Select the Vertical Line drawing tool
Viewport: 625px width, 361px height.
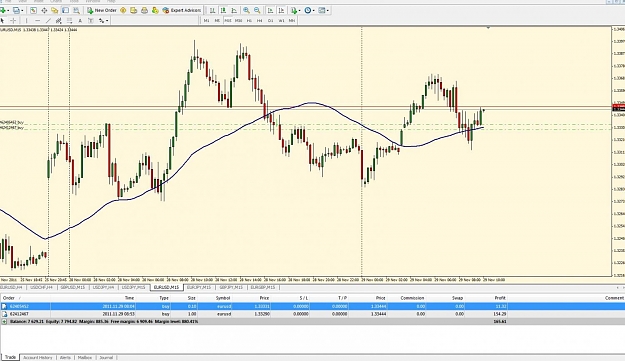26,20
